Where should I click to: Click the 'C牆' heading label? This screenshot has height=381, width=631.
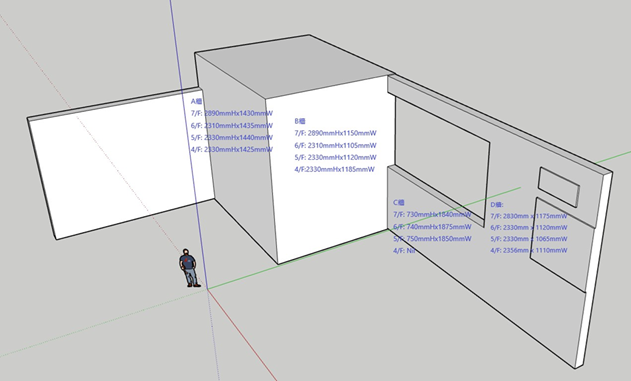(x=399, y=203)
